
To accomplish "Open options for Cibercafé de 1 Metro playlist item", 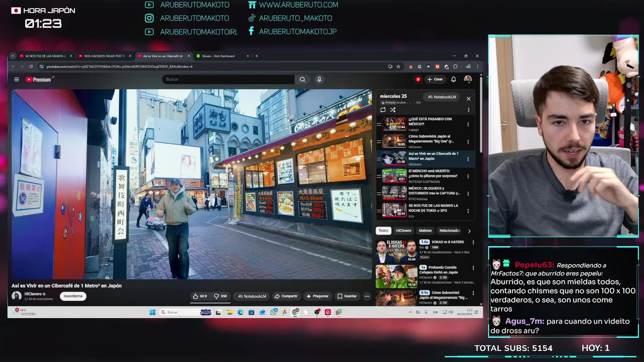I will (x=468, y=159).
